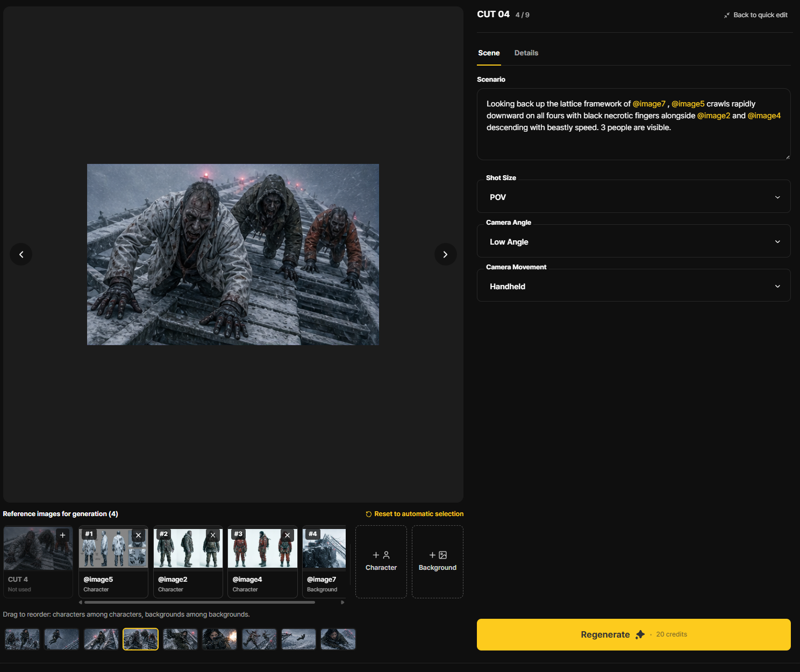Click the @image5 tag in the scenario
800x672 pixels.
click(688, 104)
